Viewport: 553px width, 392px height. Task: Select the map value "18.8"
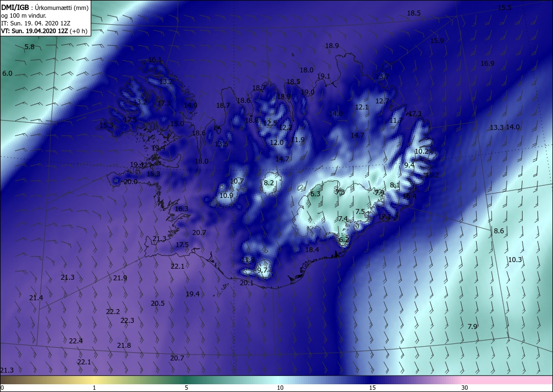tap(252, 120)
